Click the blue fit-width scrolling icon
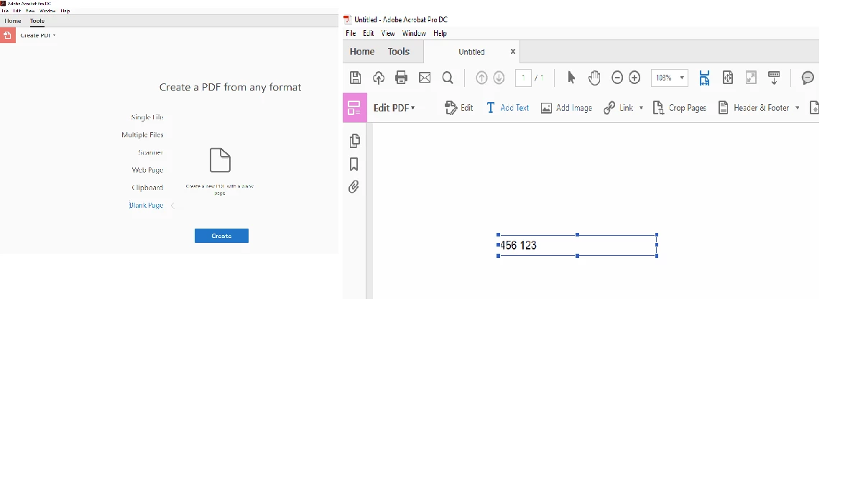 [x=704, y=78]
